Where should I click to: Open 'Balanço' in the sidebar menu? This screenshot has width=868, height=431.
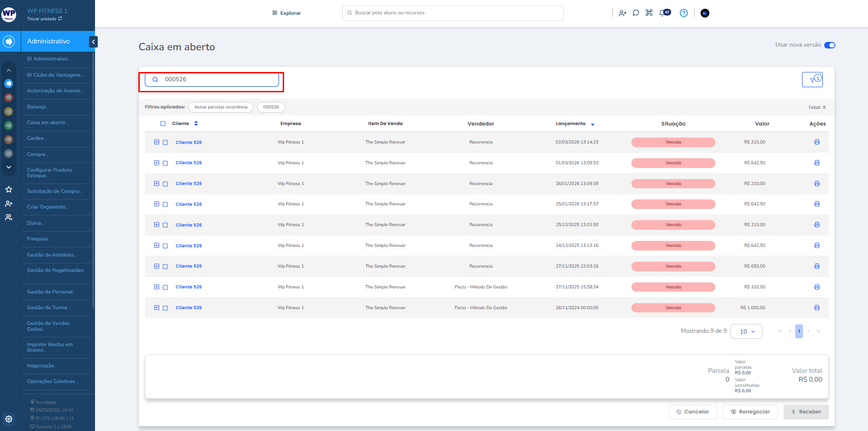tap(37, 107)
